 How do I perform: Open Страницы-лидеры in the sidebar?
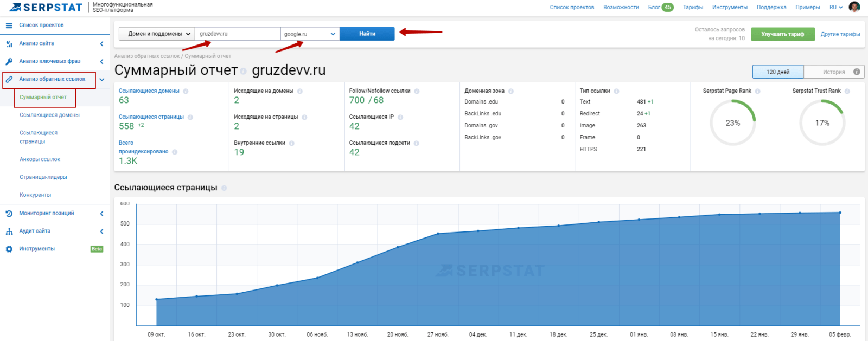(43, 177)
